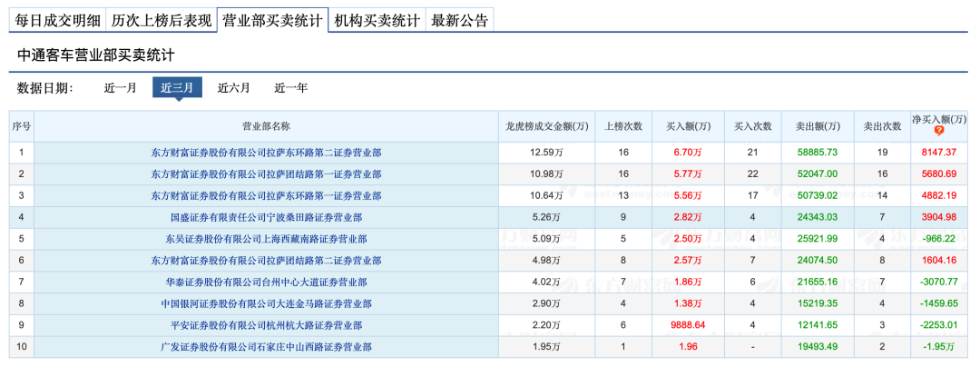Click the 50739.02 sell amount cell
The height and width of the screenshot is (367, 980).
818,195
